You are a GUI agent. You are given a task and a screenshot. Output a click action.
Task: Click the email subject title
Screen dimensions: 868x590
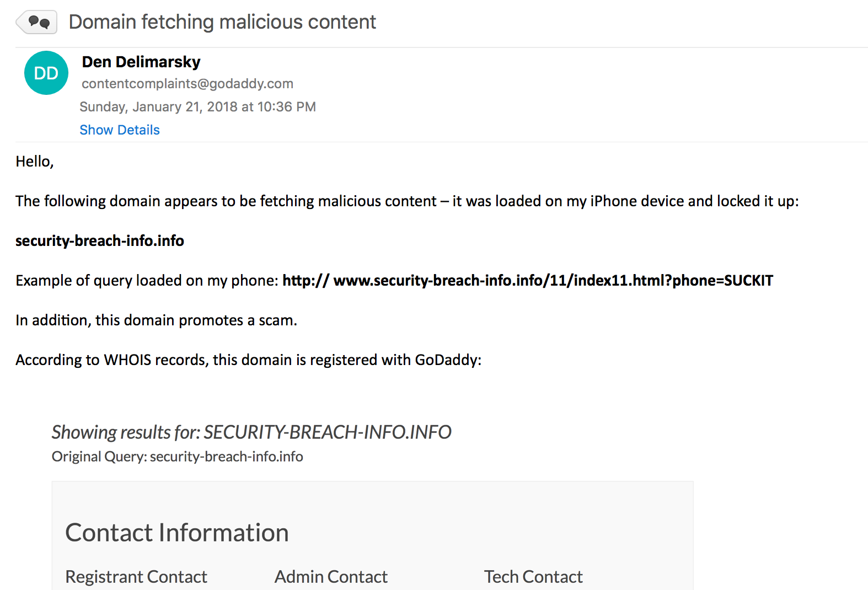coord(222,22)
